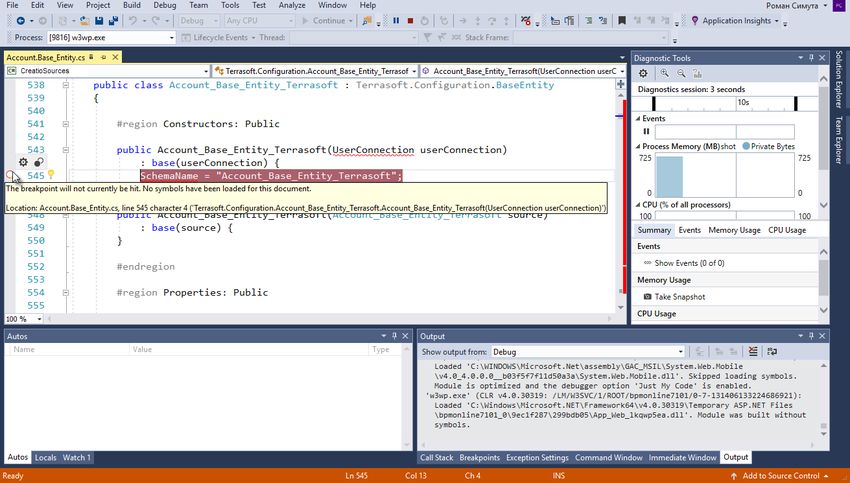The image size is (850, 483).
Task: Click the Diagnostic Tools timeline ruler at 10s
Action: pyautogui.click(x=743, y=102)
